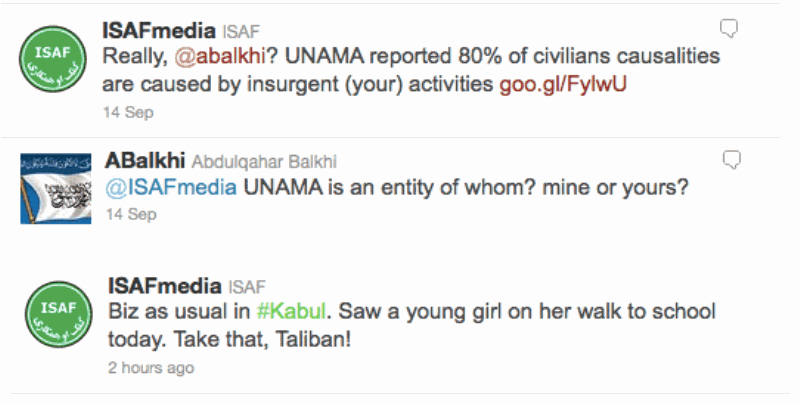Click ISAFmedia username above the UNAMA tweet
The image size is (800, 403).
162,30
